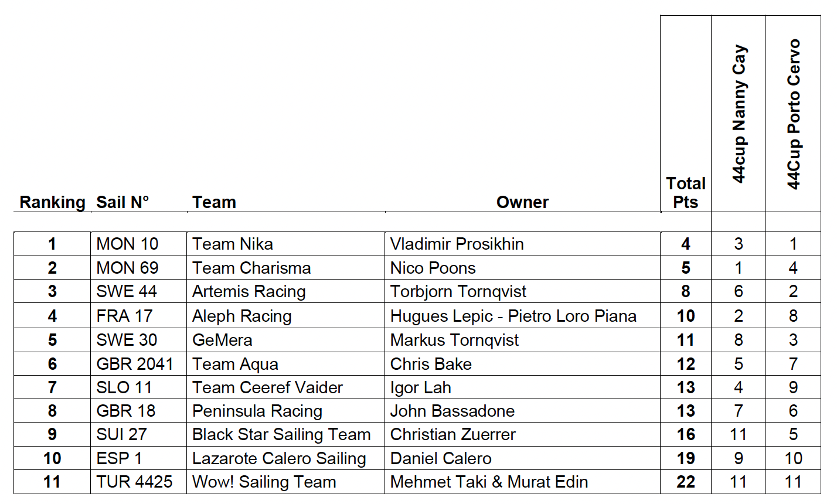Select the Black Star Sailing Team cell

pyautogui.click(x=281, y=434)
